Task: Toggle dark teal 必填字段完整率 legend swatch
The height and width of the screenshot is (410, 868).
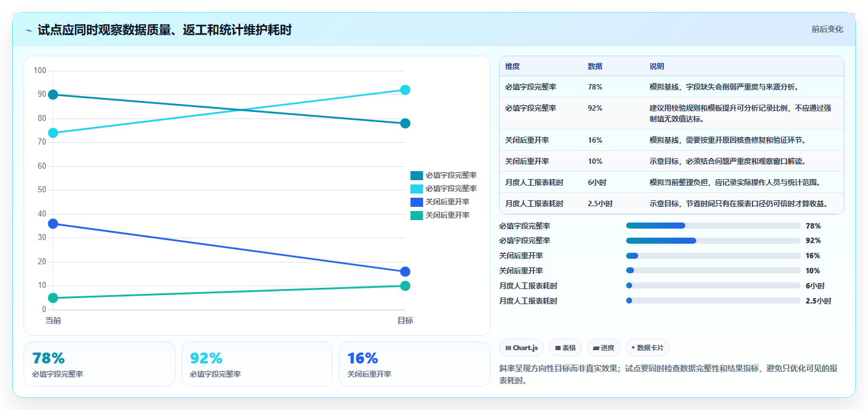Action: (x=417, y=175)
